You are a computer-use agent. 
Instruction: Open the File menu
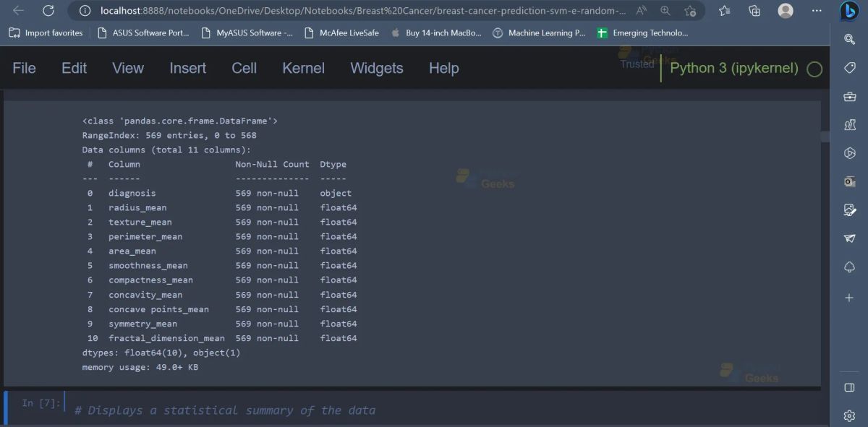(x=24, y=68)
